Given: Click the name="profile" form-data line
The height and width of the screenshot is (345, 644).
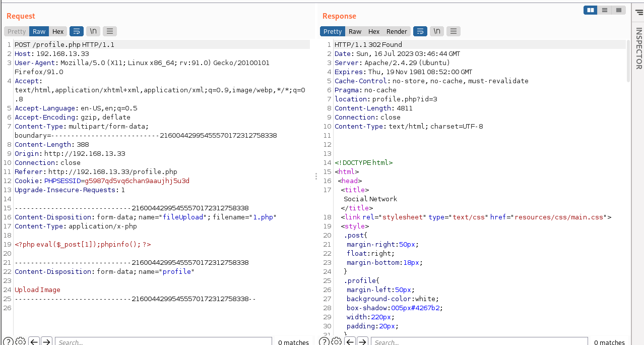Looking at the screenshot, I should [104, 271].
